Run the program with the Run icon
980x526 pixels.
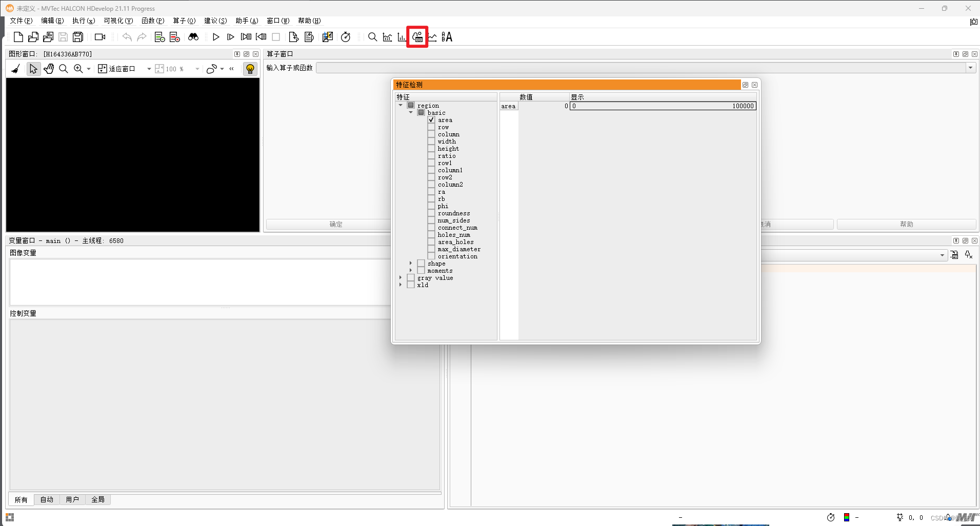click(x=215, y=37)
